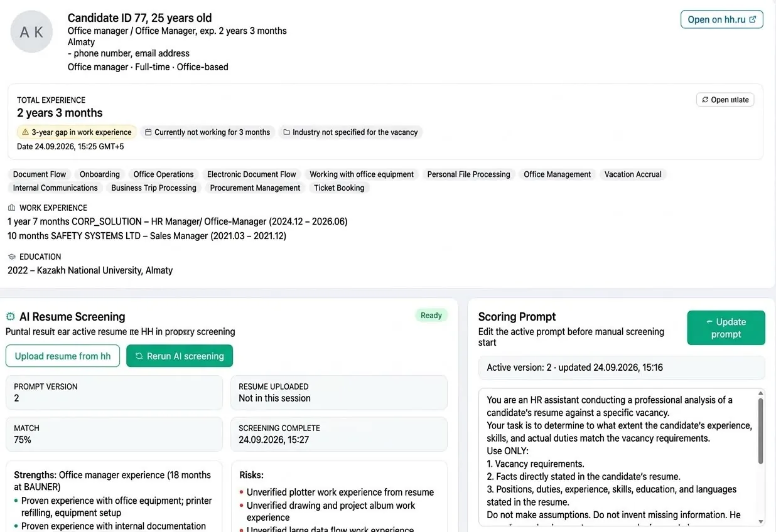Viewport: 776px width, 532px height.
Task: Click the refresh icon in Rerun AI screening
Action: [139, 356]
